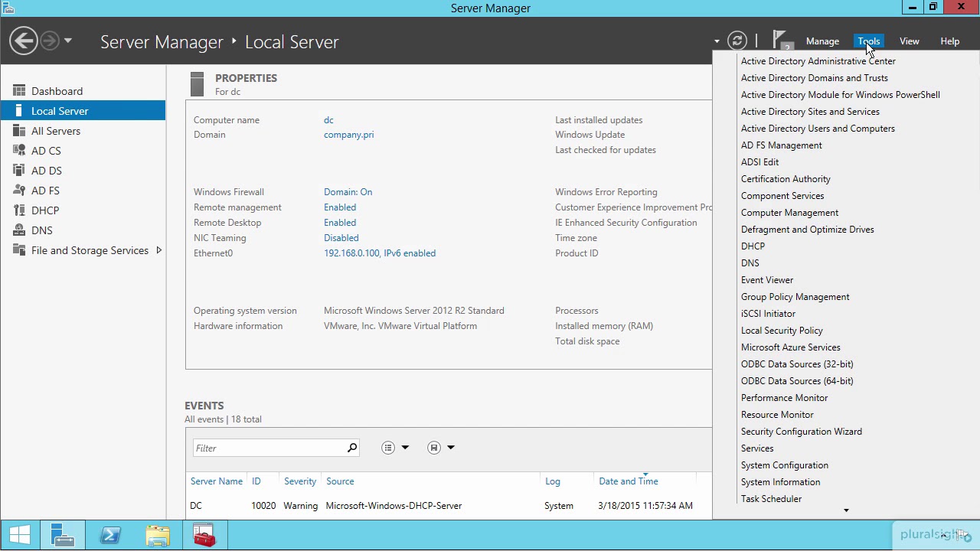980x551 pixels.
Task: Click Remote management Enabled link
Action: 340,207
